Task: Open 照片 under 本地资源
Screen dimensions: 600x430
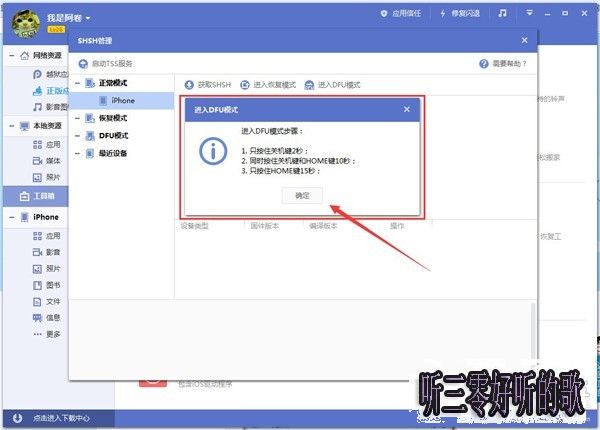Action: 47,177
